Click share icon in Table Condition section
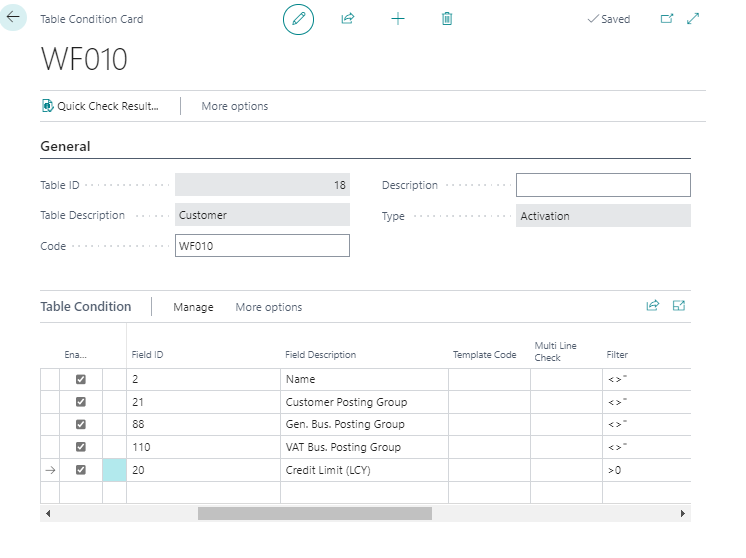This screenshot has width=746, height=558. tap(653, 306)
